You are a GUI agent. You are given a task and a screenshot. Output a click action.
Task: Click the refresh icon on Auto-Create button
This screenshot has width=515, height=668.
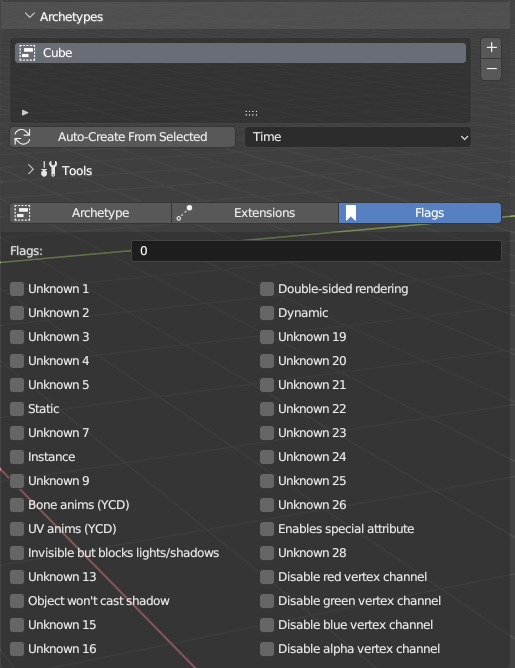point(22,137)
